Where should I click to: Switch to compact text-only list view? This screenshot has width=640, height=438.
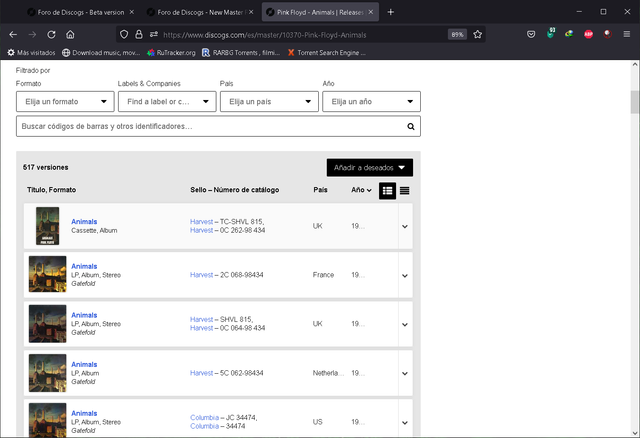(404, 191)
